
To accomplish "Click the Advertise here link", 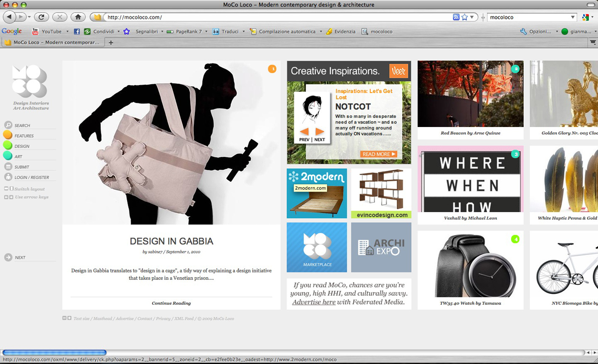I will pos(314,302).
